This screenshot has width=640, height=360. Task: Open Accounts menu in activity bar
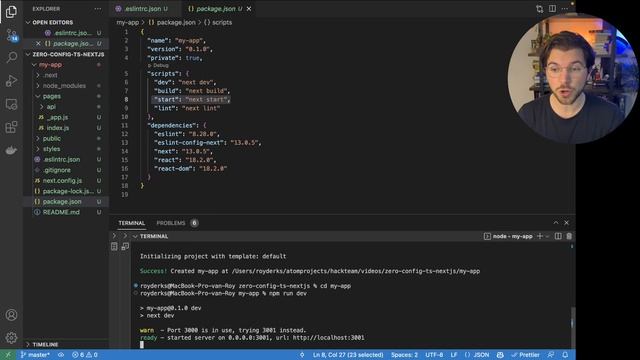(11, 315)
